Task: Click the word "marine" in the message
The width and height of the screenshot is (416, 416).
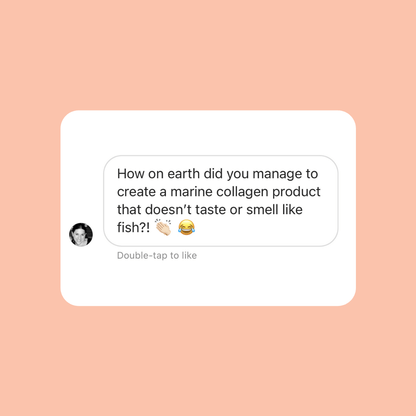Action: (x=191, y=192)
